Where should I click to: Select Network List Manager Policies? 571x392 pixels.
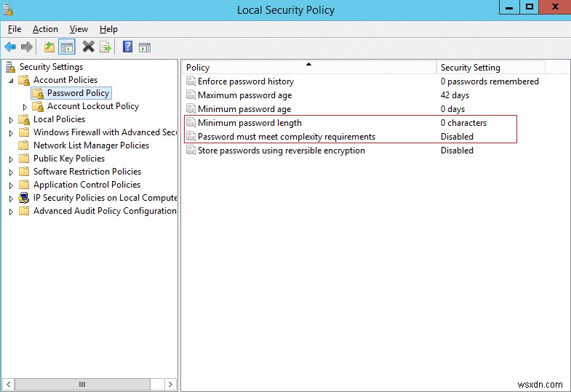pos(92,145)
